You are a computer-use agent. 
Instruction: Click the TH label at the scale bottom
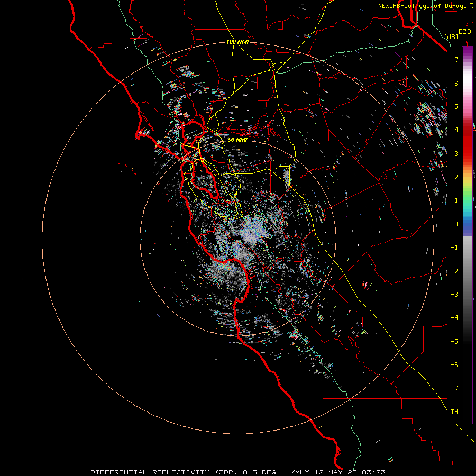[454, 412]
